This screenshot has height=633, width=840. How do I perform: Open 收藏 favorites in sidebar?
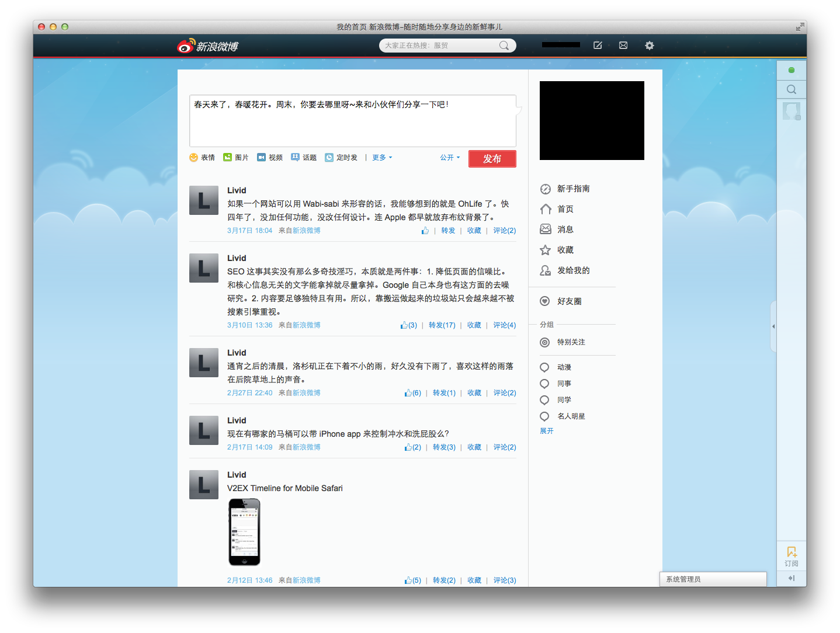coord(565,250)
